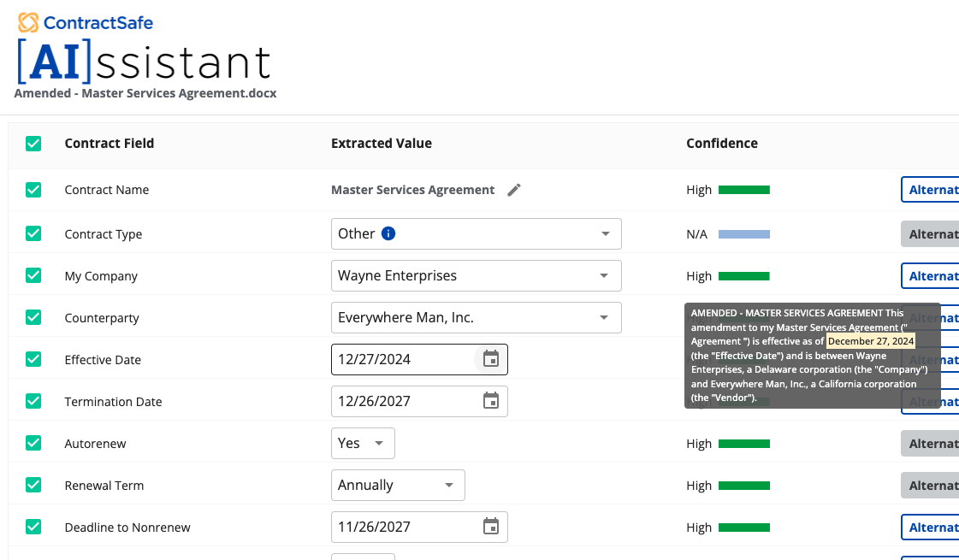Expand the Autorenew Yes dropdown
Image resolution: width=959 pixels, height=560 pixels.
coord(380,443)
